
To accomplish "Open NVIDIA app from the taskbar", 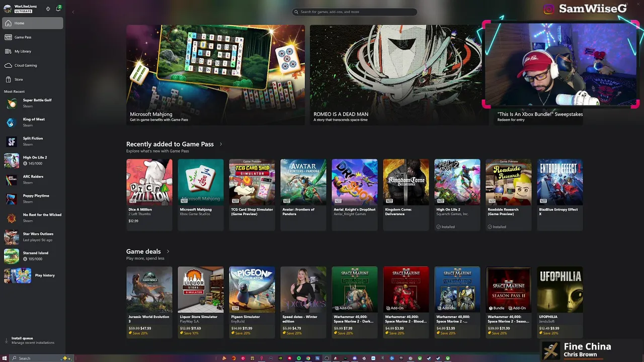I will [280, 358].
